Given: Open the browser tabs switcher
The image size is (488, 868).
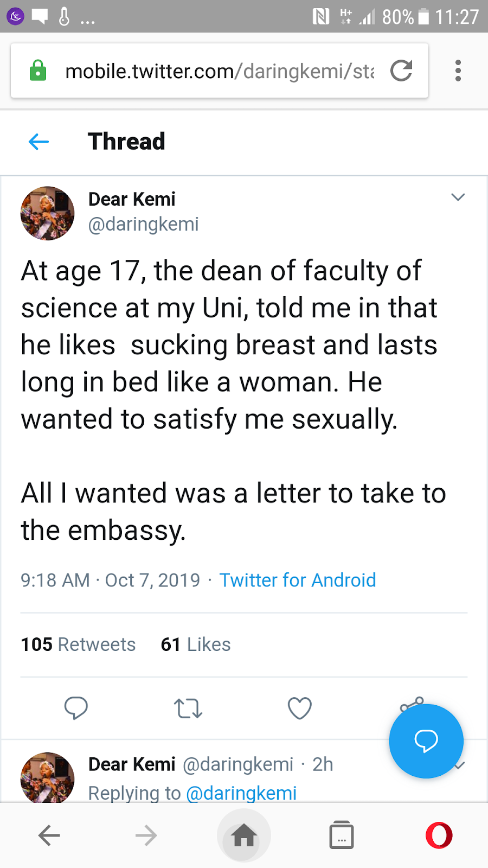Looking at the screenshot, I should [x=342, y=835].
